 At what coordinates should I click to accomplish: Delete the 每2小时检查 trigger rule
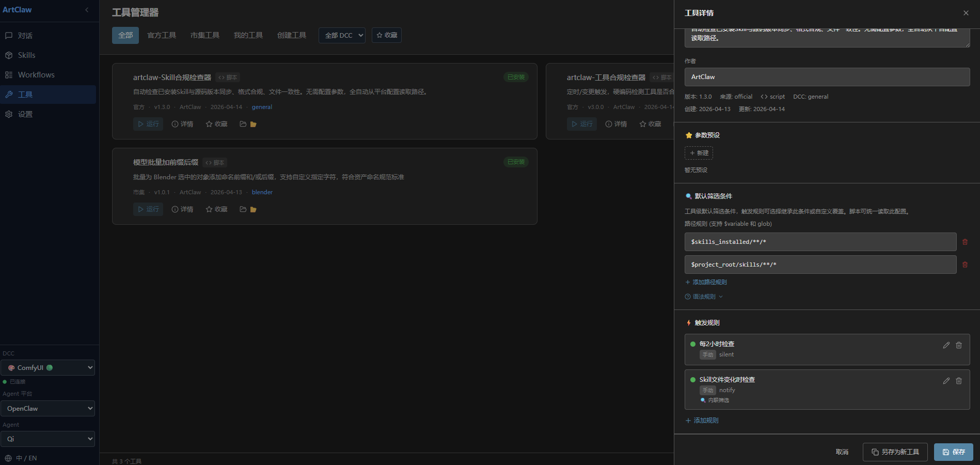pos(959,345)
